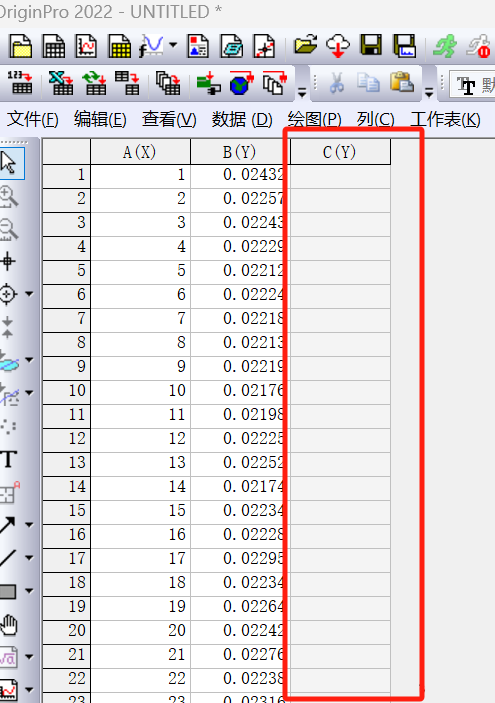Click the row 10 header
The height and width of the screenshot is (703, 495).
[x=67, y=391]
